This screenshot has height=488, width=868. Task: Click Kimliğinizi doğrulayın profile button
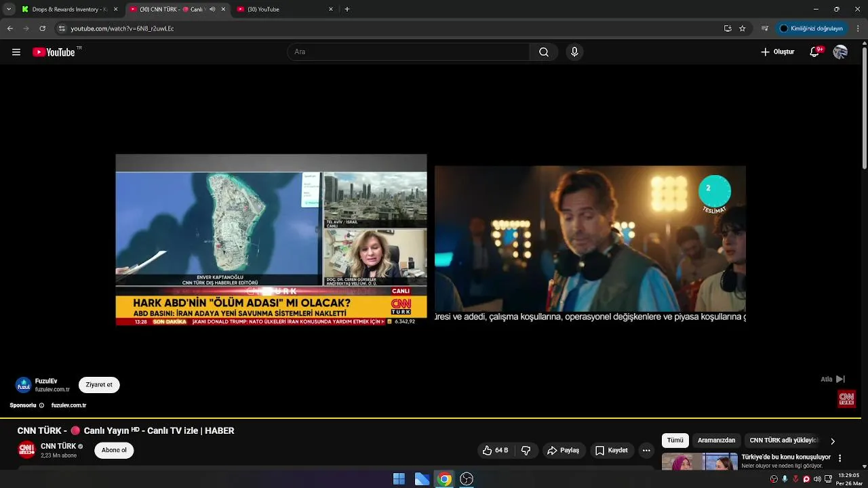(811, 28)
